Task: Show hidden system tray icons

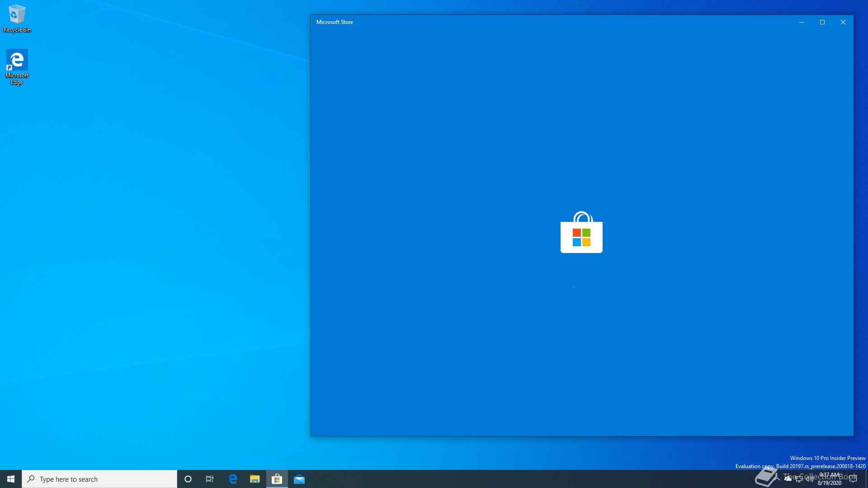Action: [777, 479]
